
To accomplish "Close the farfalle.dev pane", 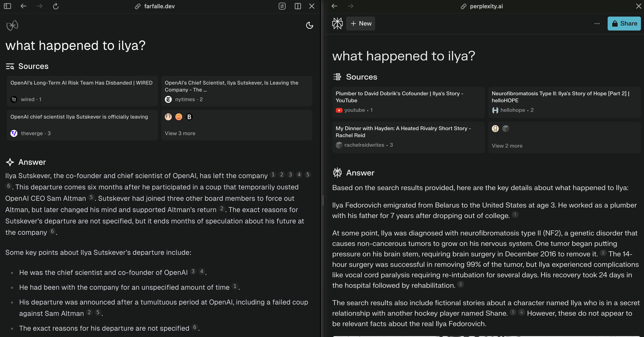I will point(312,6).
